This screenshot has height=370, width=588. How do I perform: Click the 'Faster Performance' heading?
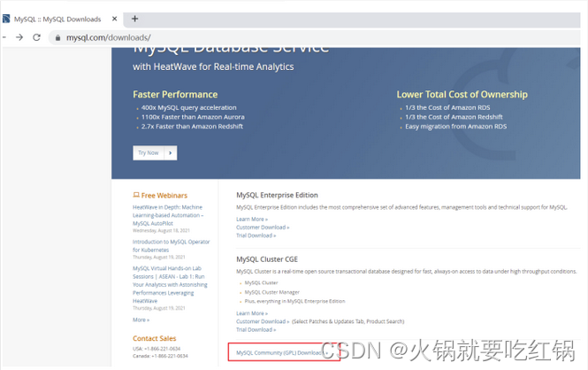tap(175, 94)
